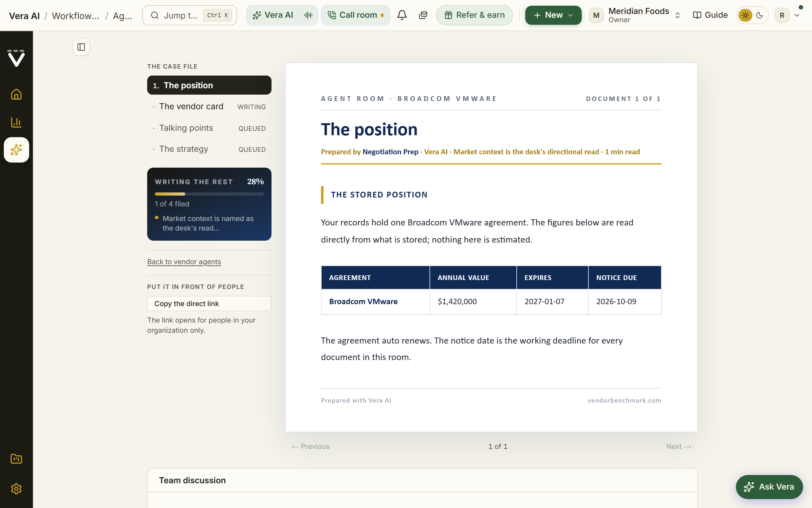Open the folder chart icon in sidebar

(x=16, y=458)
